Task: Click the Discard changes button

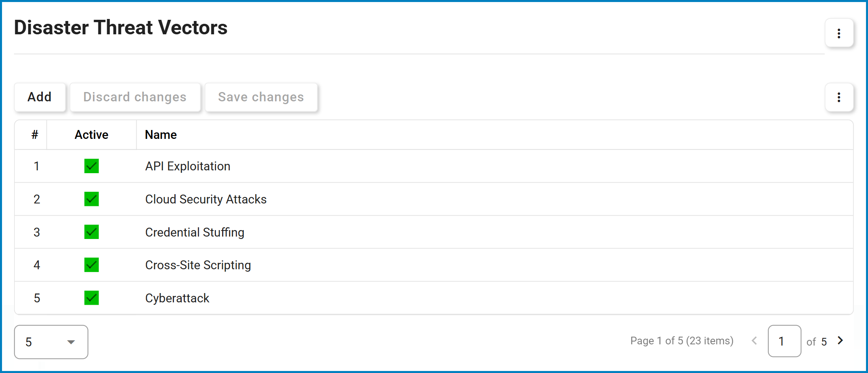Action: [x=135, y=97]
